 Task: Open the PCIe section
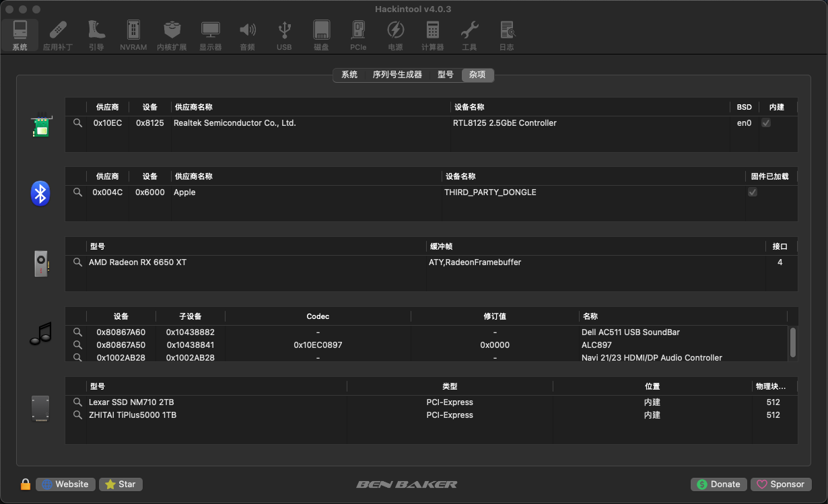pos(358,35)
